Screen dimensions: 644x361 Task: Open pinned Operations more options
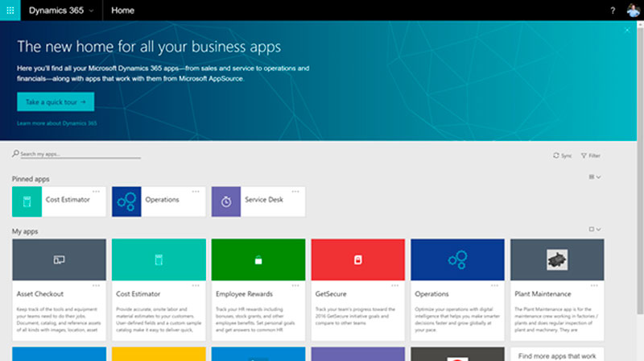tap(196, 192)
